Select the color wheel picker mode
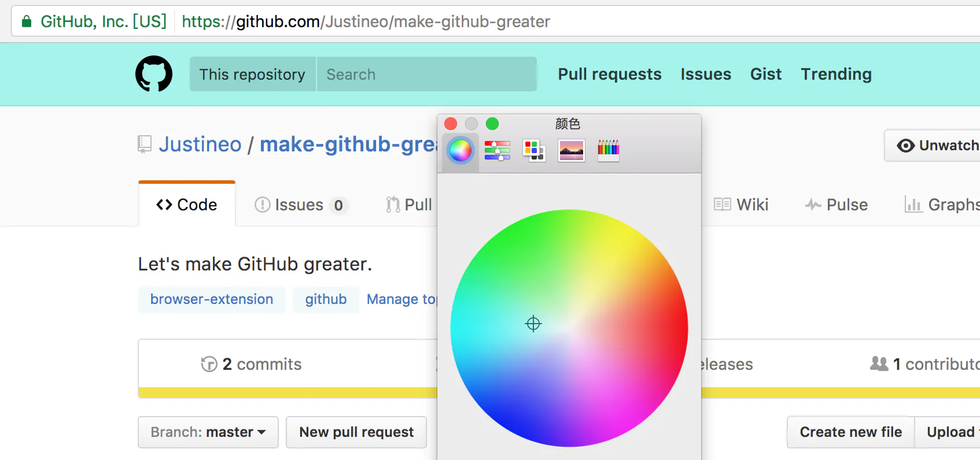980x460 pixels. pyautogui.click(x=460, y=151)
